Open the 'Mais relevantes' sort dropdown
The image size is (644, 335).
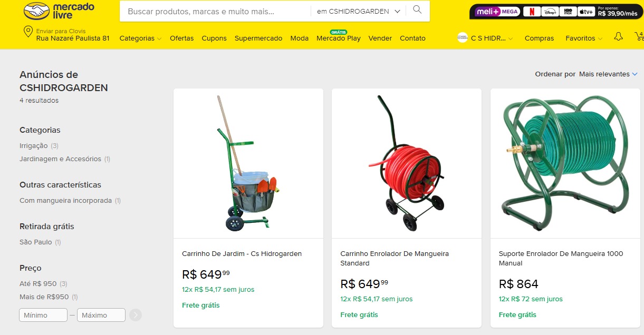[x=608, y=74]
